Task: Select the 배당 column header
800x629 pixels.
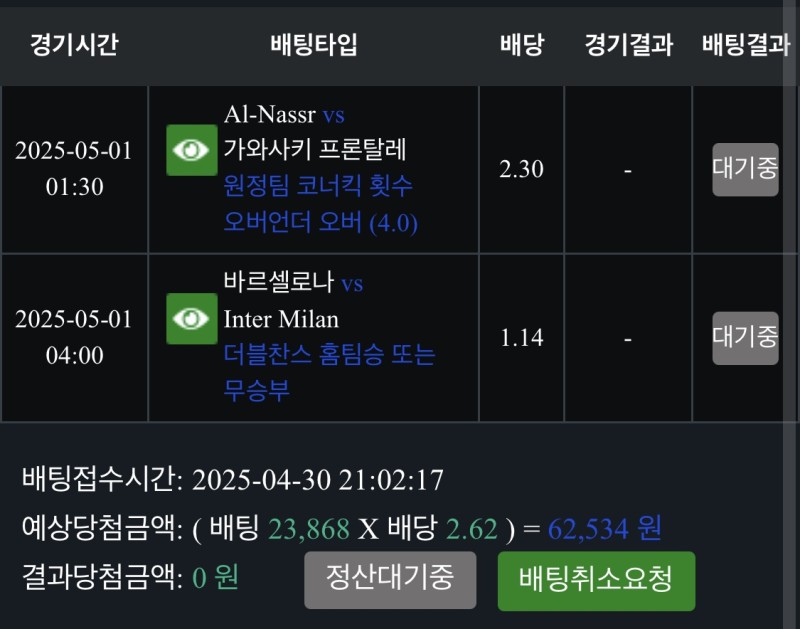Action: [521, 45]
